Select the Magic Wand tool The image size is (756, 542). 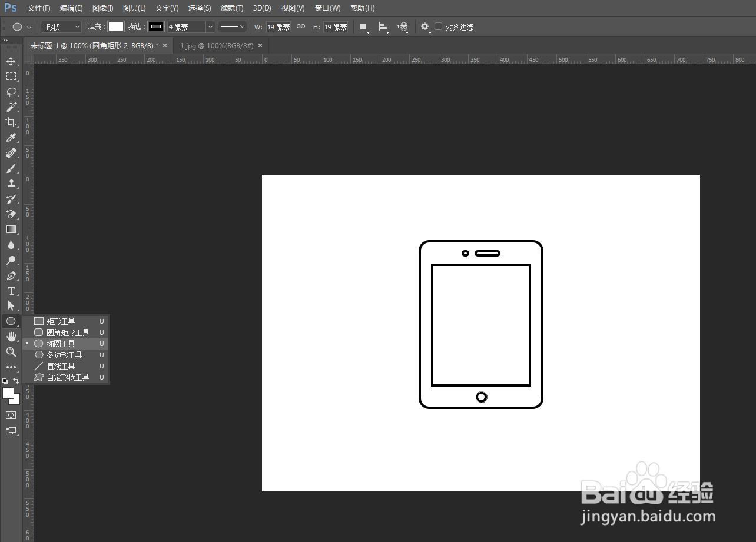[11, 107]
